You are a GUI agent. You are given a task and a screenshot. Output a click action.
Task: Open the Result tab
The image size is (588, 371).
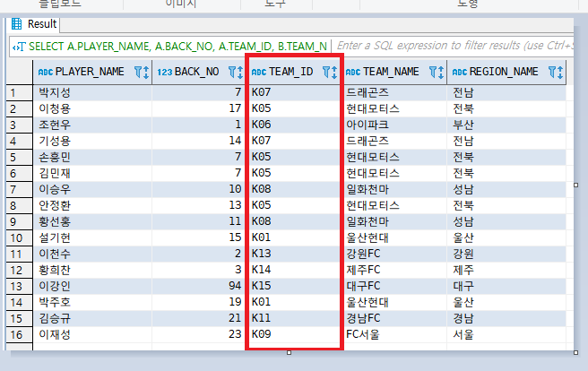click(x=34, y=24)
